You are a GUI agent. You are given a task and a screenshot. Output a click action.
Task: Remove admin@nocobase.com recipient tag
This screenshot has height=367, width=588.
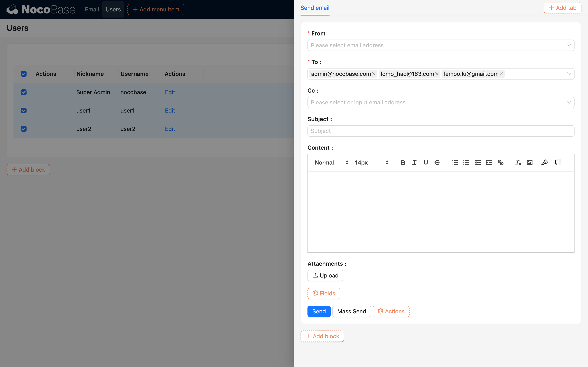pyautogui.click(x=374, y=74)
